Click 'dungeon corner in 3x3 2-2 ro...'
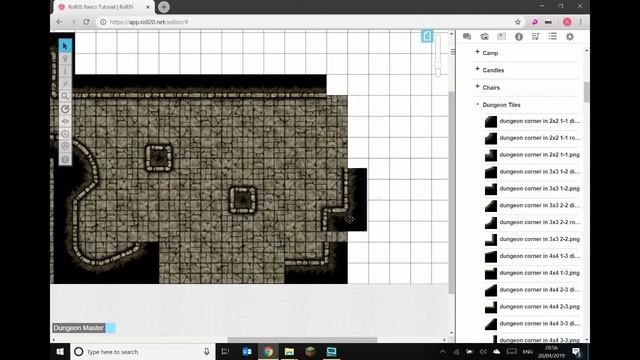 pos(540,222)
